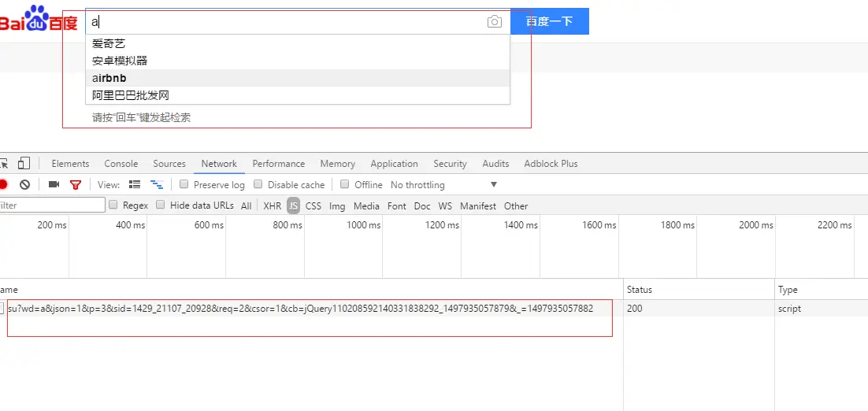The image size is (868, 411).
Task: Tick the Offline checkbox
Action: [344, 184]
